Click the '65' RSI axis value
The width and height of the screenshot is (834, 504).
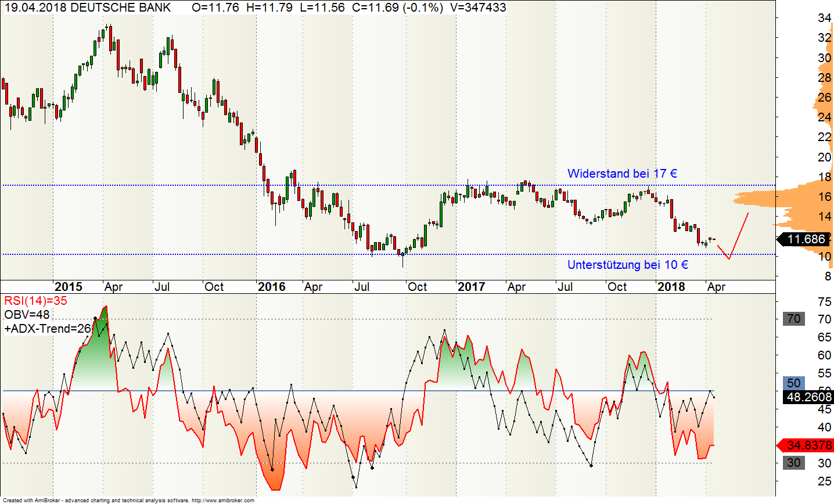(824, 337)
